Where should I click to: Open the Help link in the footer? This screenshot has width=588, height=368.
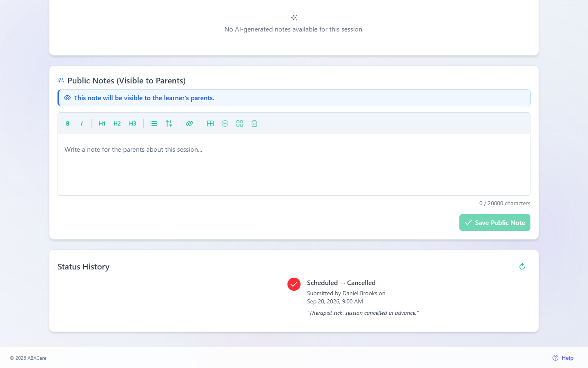pyautogui.click(x=563, y=358)
